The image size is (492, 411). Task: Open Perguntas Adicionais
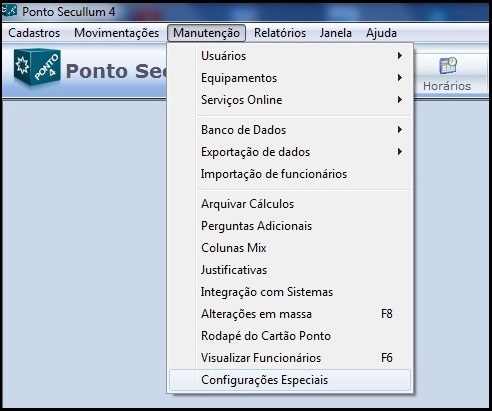290,226
